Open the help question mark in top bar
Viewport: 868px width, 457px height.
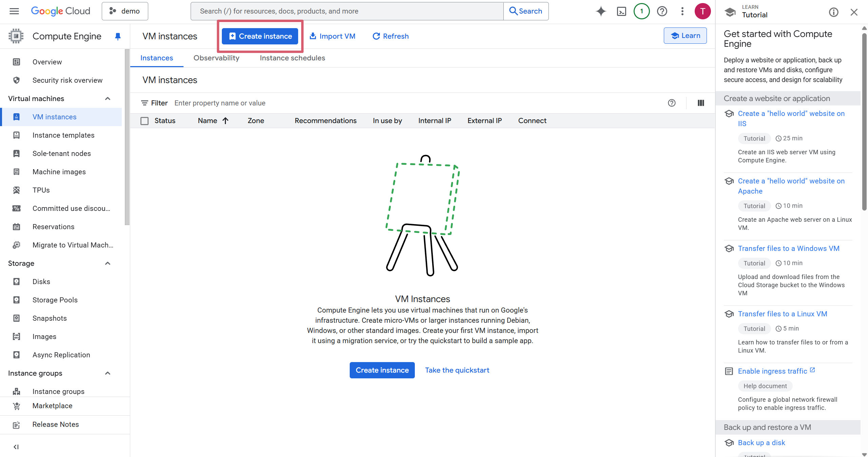point(662,11)
